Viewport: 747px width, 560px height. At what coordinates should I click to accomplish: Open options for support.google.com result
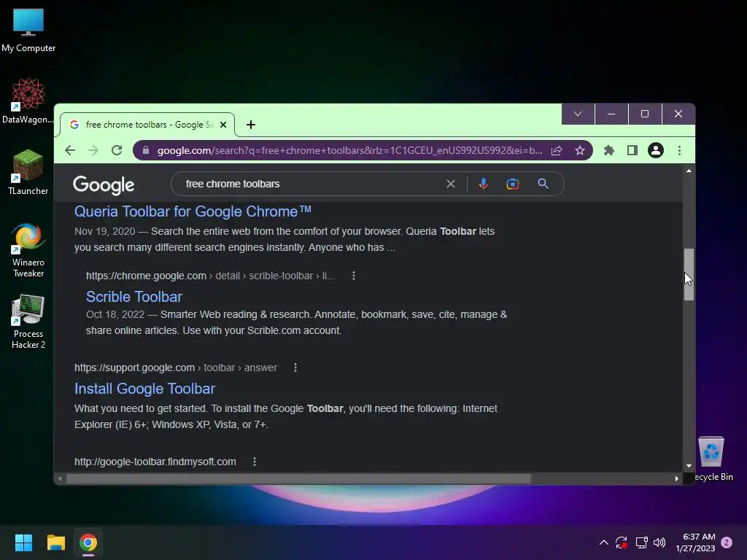pyautogui.click(x=295, y=367)
